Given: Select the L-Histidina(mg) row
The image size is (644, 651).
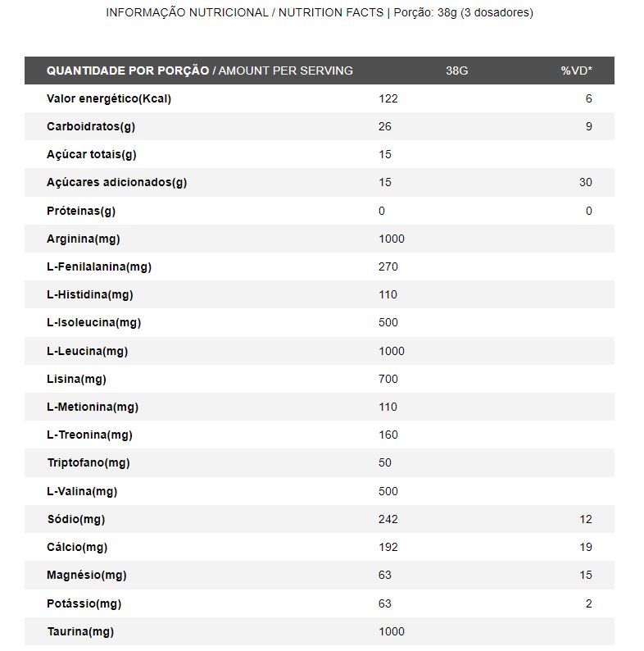Looking at the screenshot, I should click(320, 294).
